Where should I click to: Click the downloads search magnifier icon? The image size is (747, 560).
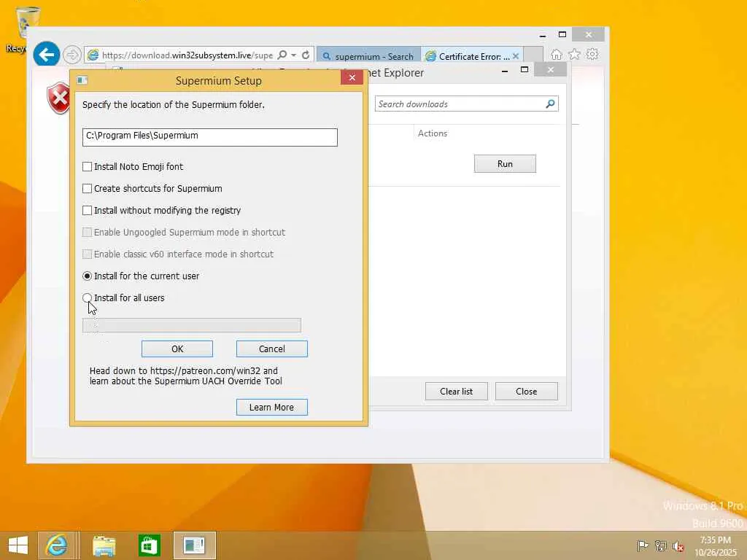pyautogui.click(x=550, y=104)
